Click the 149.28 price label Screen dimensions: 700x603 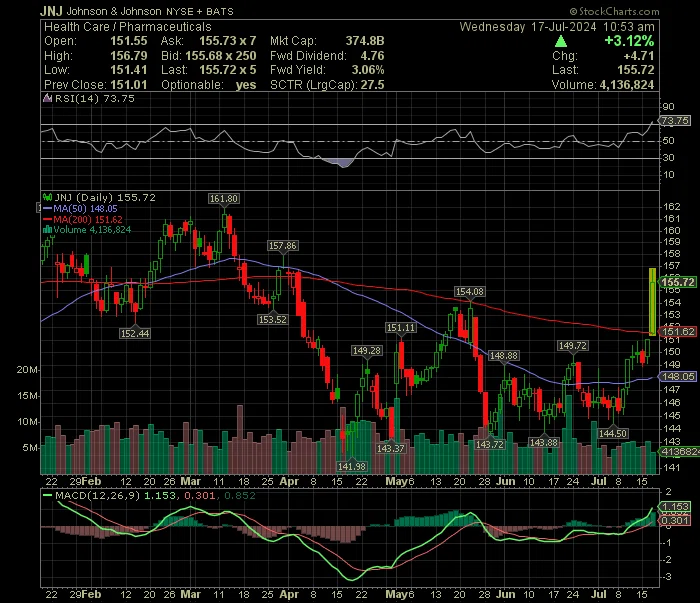pos(367,350)
